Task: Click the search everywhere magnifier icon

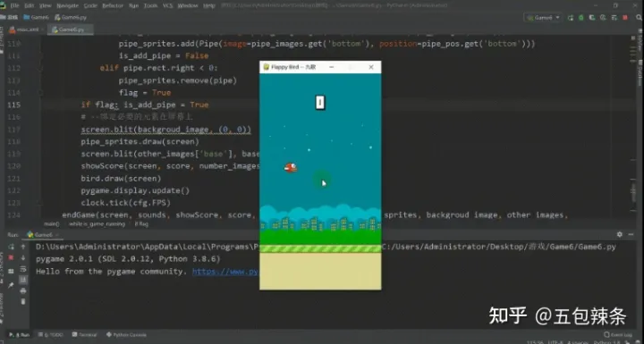Action: [x=640, y=18]
